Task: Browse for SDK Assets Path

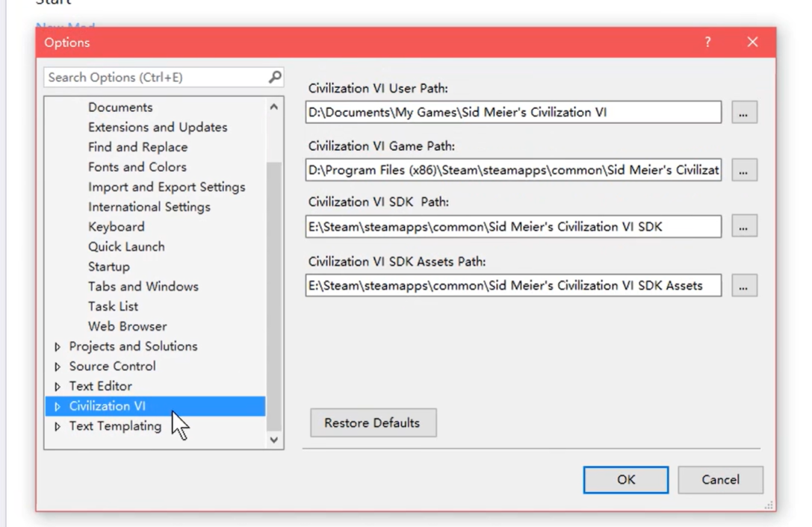Action: (744, 285)
